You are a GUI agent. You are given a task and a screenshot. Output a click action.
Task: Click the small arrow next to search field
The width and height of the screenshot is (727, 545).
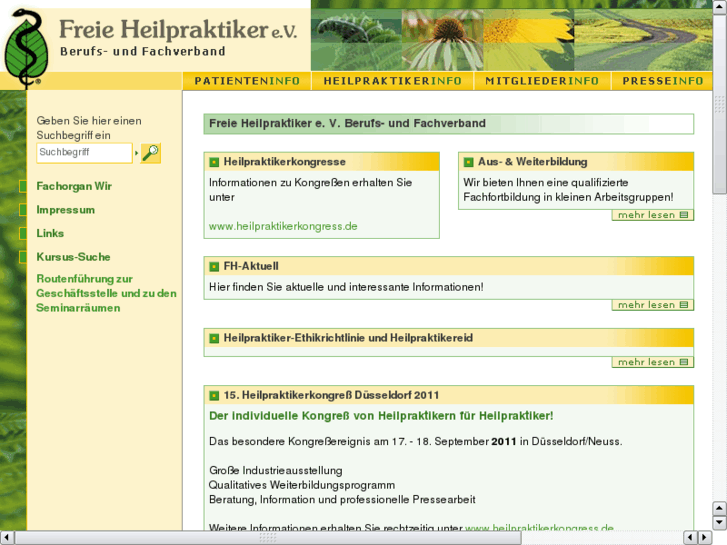point(136,153)
